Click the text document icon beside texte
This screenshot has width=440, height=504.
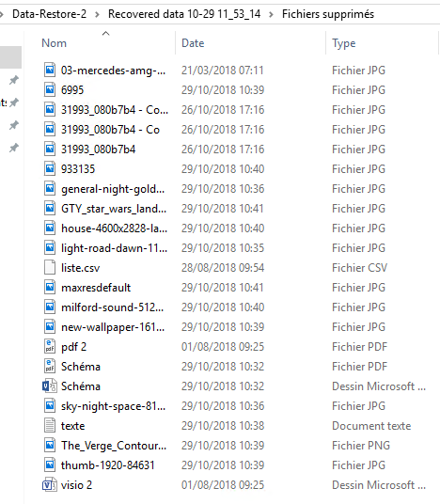tap(50, 426)
